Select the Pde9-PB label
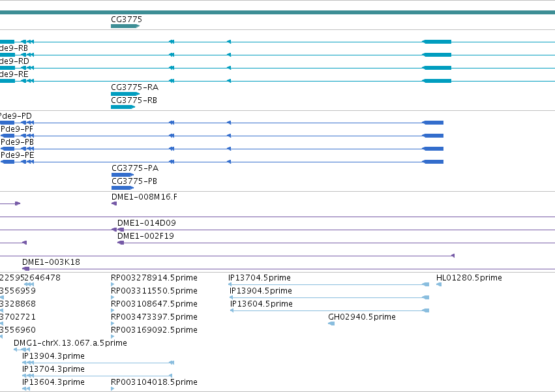555x392 pixels. pos(18,142)
